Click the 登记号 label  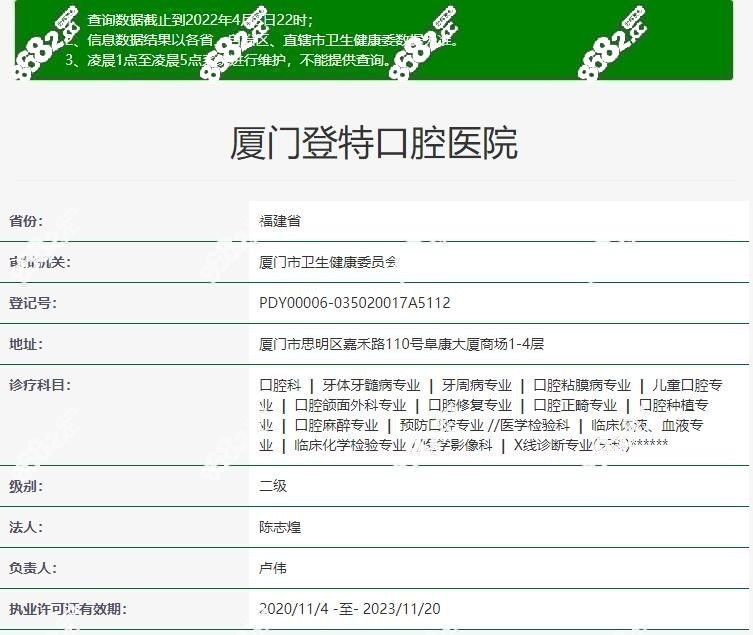click(33, 303)
